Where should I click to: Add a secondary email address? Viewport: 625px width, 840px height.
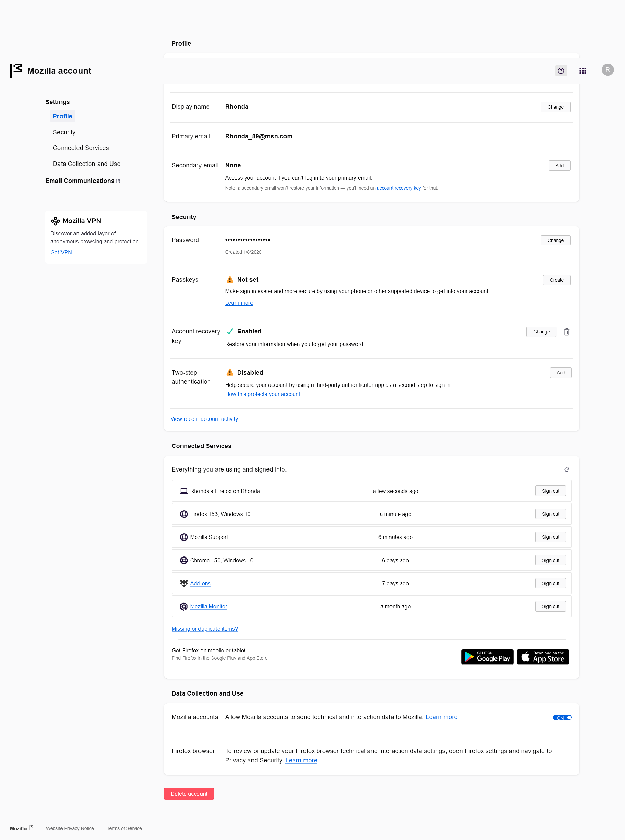click(x=559, y=166)
